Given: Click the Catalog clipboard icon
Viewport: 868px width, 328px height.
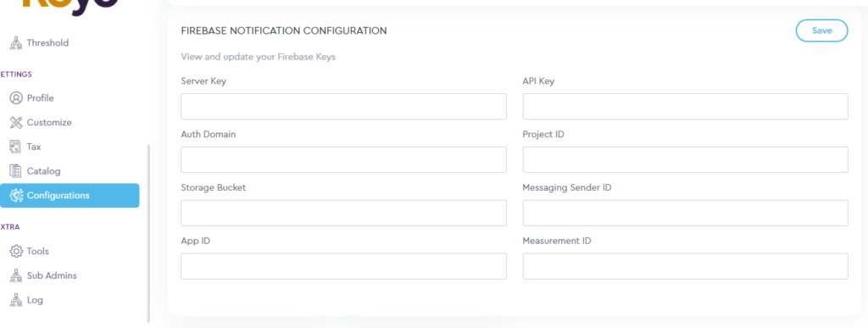Looking at the screenshot, I should tap(16, 171).
